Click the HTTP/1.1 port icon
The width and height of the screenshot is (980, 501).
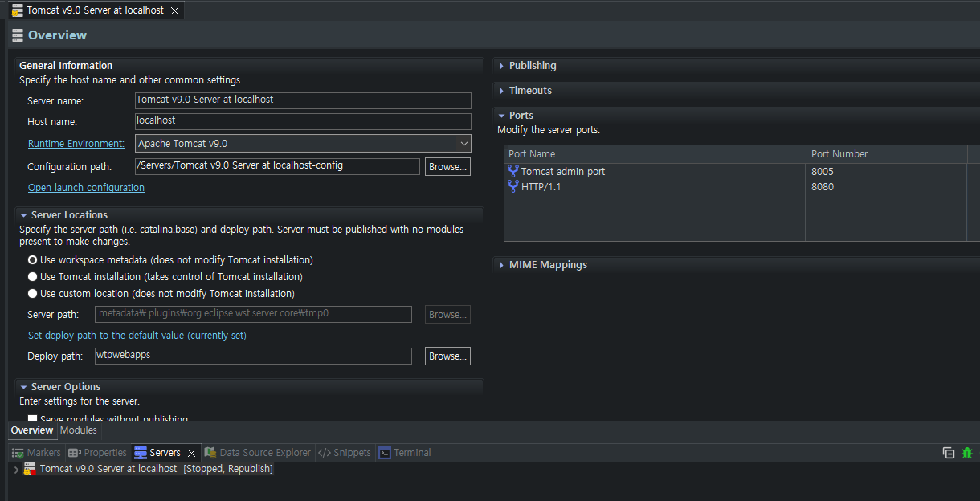513,186
